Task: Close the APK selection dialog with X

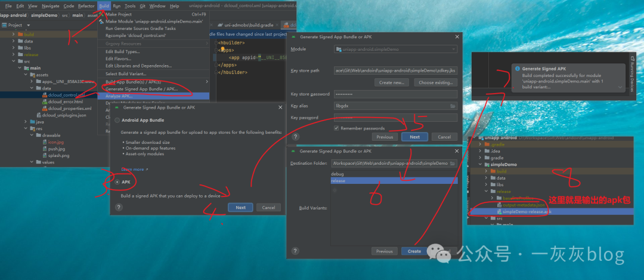Action: coord(280,108)
